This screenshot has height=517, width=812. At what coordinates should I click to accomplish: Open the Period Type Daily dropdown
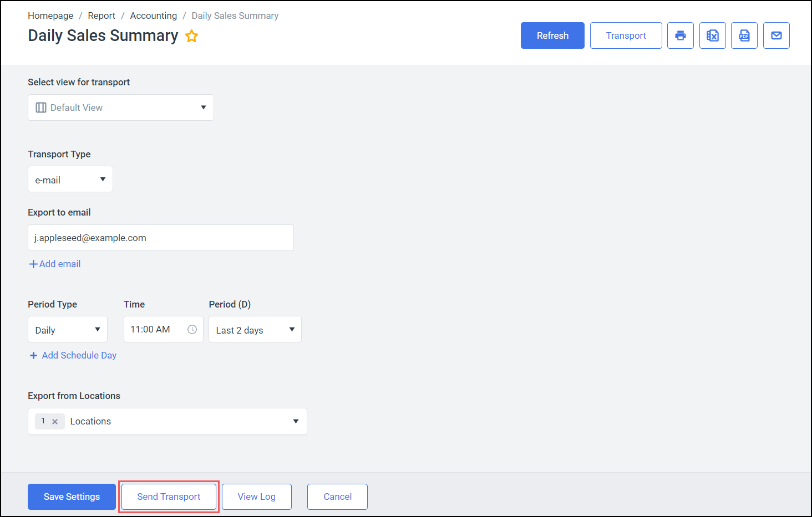(x=68, y=330)
